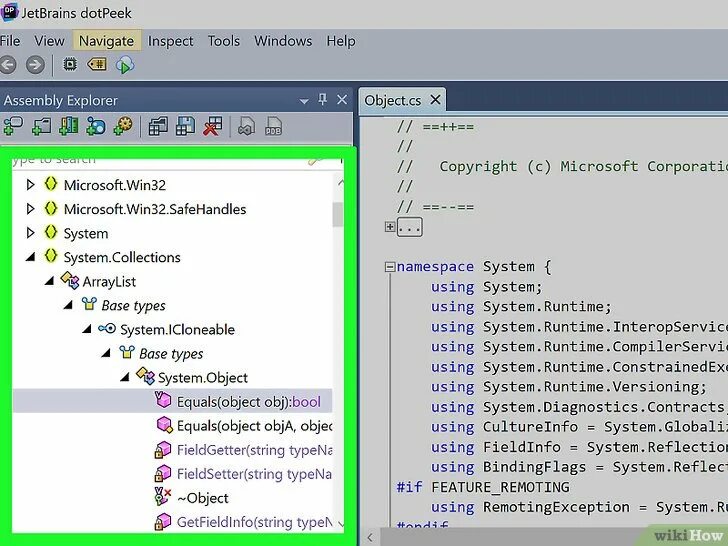This screenshot has height=546, width=728.
Task: Click the clear assembly list red X icon
Action: tap(212, 126)
